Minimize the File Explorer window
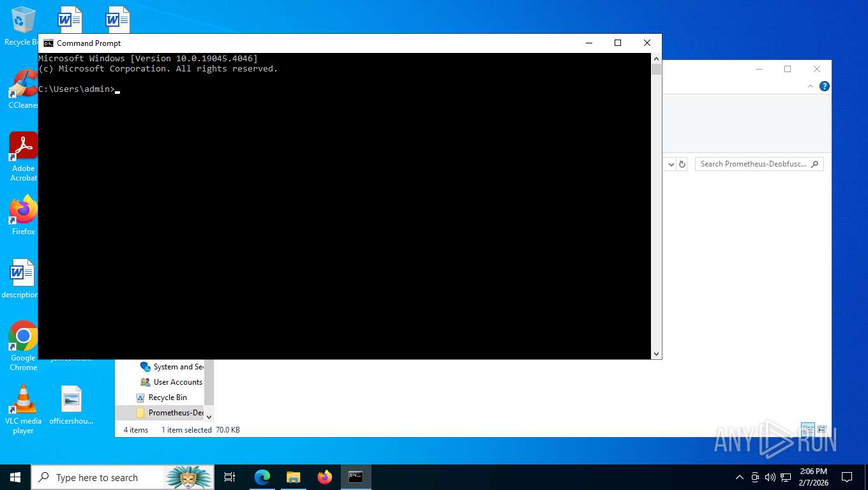The width and height of the screenshot is (868, 490). [758, 69]
